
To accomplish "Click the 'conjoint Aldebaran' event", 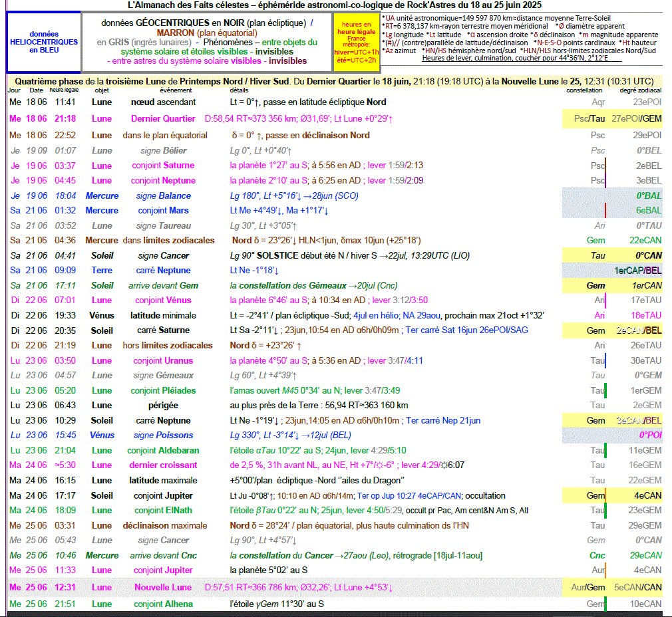I will [x=162, y=451].
